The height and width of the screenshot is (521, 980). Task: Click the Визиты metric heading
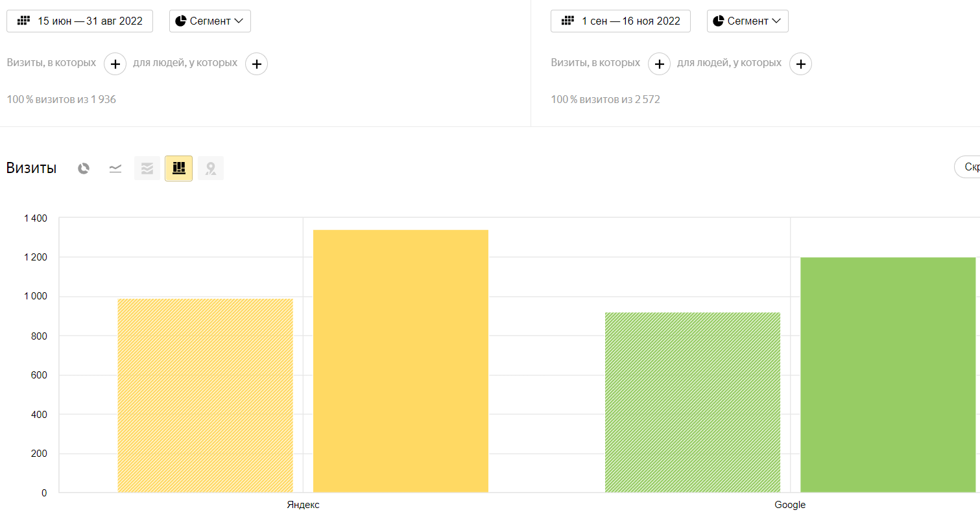click(31, 168)
